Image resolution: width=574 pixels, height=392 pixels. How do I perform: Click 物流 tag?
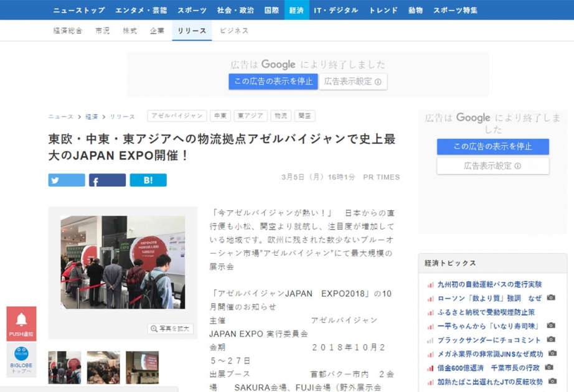[x=281, y=116]
